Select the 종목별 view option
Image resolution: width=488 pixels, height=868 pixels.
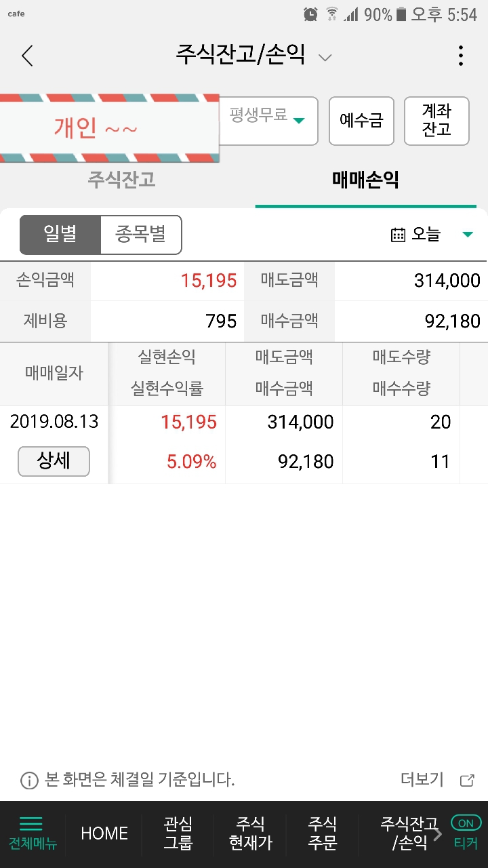141,235
